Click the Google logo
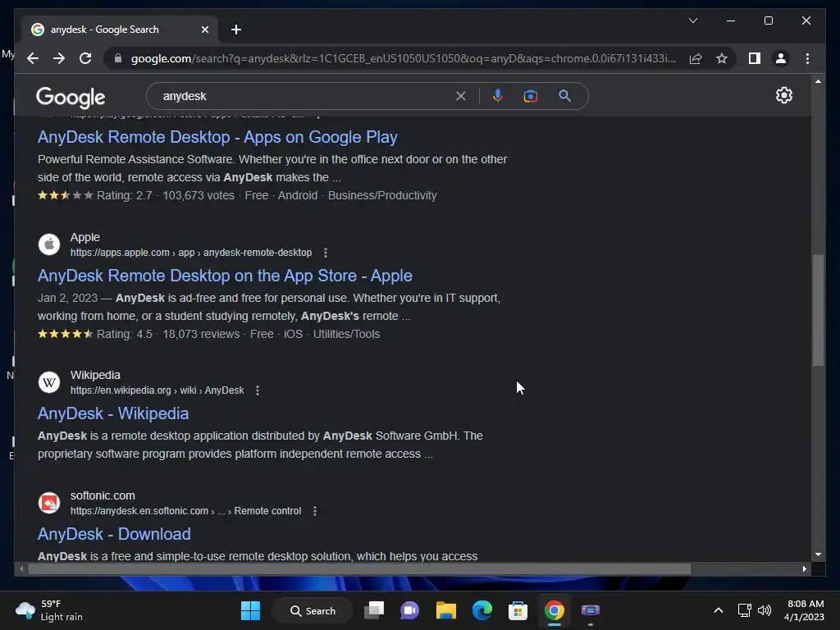 tap(71, 98)
